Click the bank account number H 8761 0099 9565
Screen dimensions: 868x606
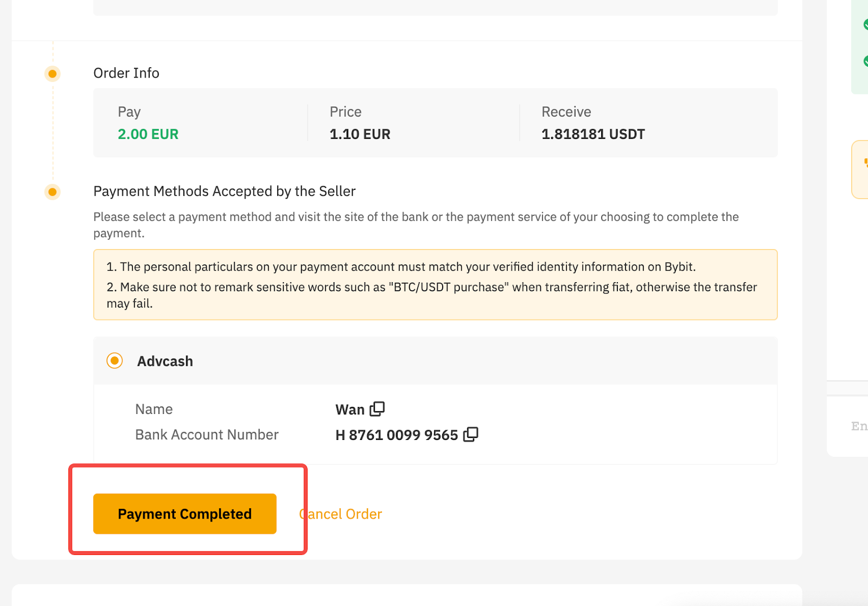coord(397,435)
